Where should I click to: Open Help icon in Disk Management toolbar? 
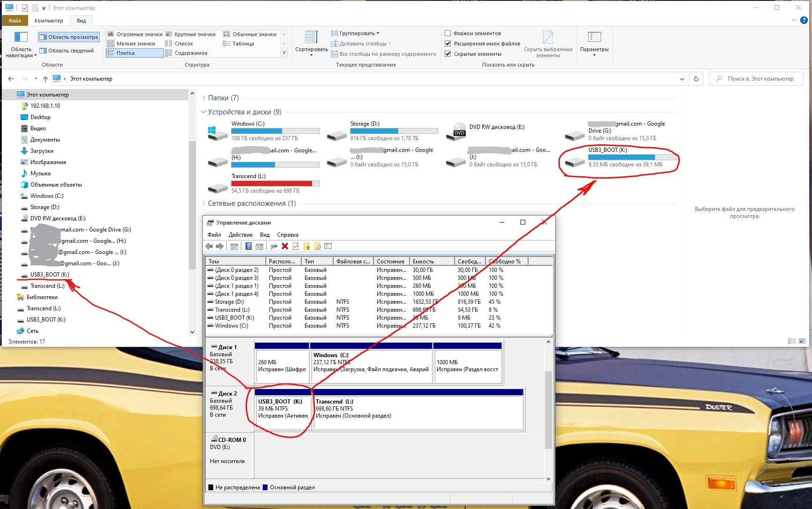click(x=248, y=247)
